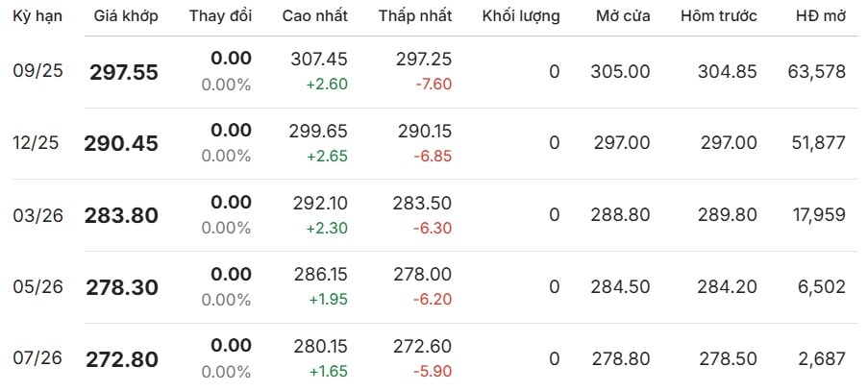Image resolution: width=868 pixels, height=391 pixels.
Task: Select the 03/26 contract term
Action: point(37,215)
